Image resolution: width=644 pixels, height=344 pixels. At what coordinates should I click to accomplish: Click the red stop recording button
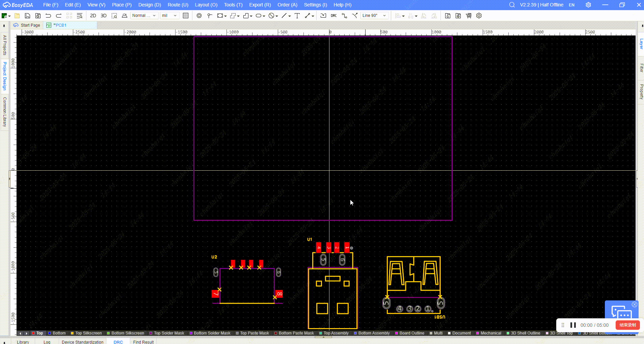click(x=627, y=325)
